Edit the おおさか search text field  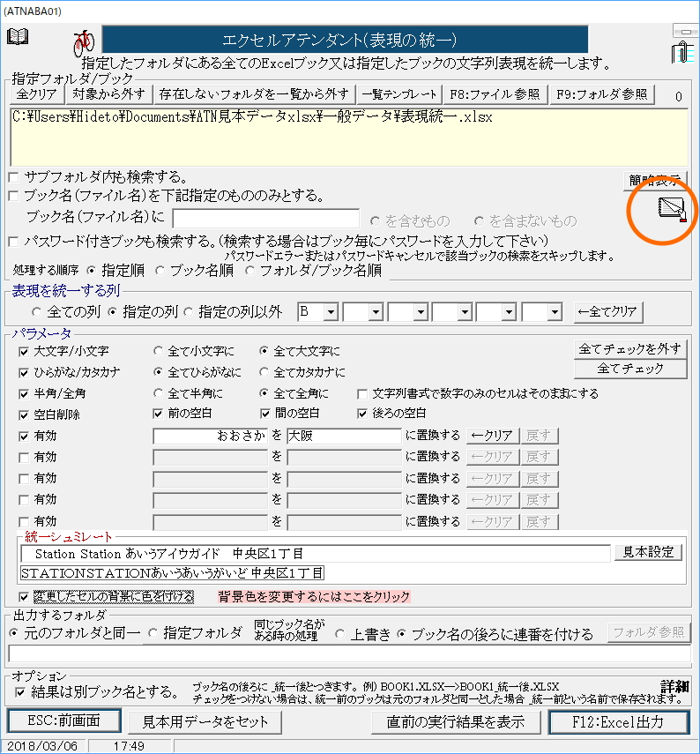pos(211,437)
